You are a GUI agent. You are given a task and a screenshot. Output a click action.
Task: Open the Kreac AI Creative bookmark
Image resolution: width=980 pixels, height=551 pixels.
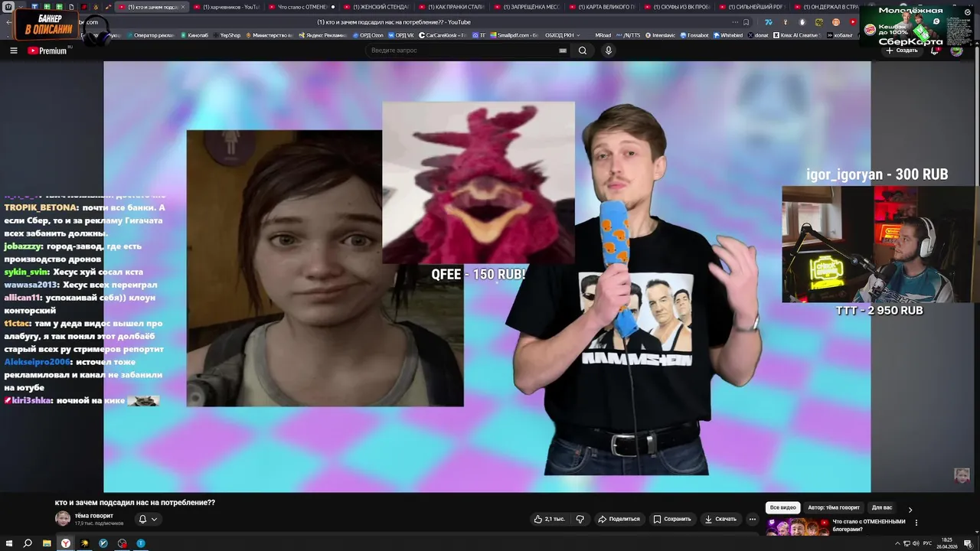pyautogui.click(x=795, y=35)
